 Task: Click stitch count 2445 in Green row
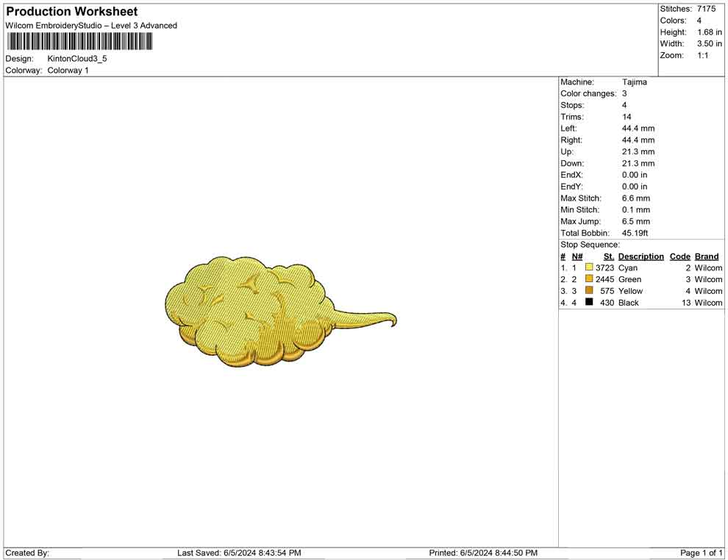[x=605, y=279]
